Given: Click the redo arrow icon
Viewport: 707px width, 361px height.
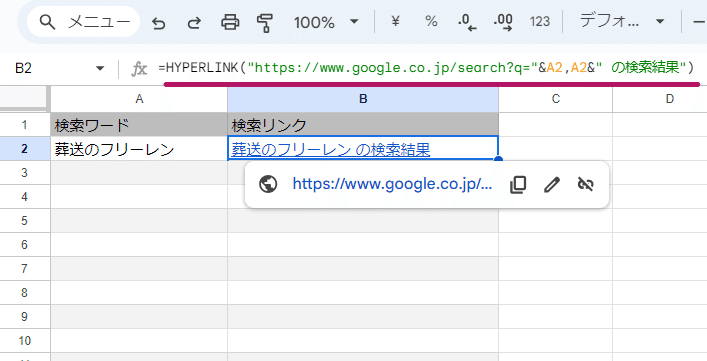Looking at the screenshot, I should pos(194,23).
